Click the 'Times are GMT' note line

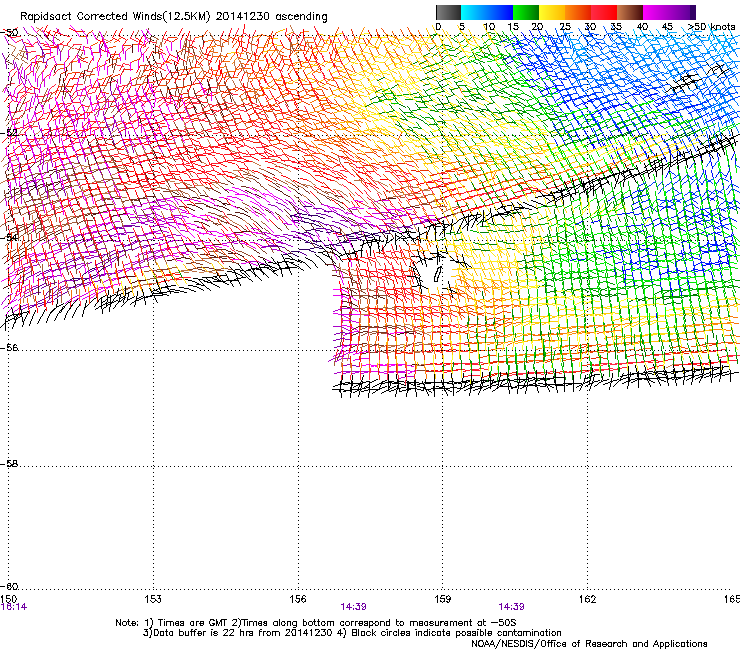(x=317, y=623)
